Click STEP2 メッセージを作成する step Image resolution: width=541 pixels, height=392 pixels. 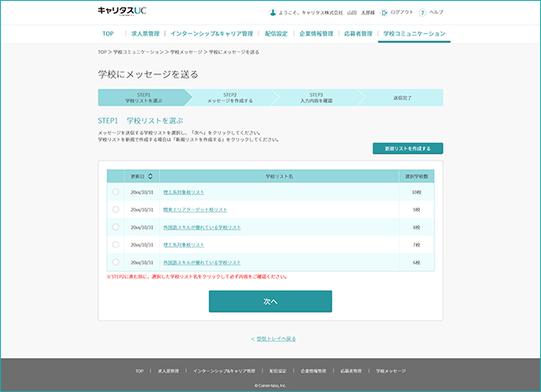230,97
